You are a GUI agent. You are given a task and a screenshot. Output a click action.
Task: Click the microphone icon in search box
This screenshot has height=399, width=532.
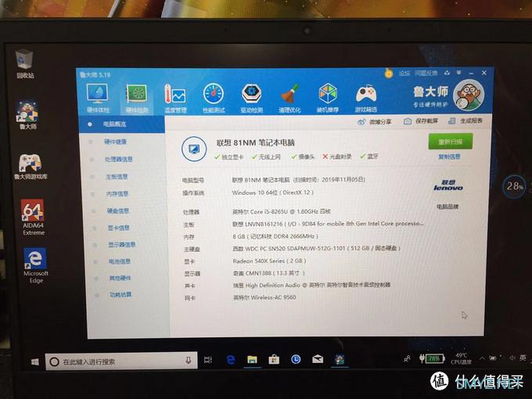(x=189, y=361)
